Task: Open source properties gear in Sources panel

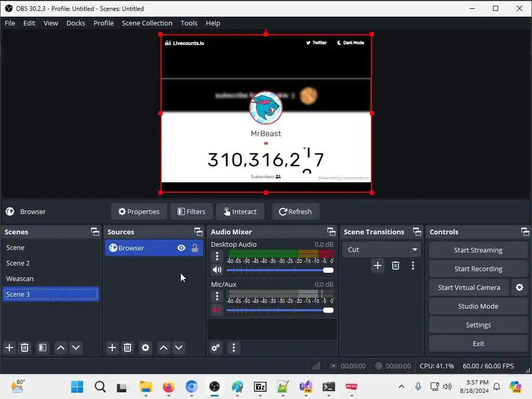Action: pyautogui.click(x=145, y=348)
